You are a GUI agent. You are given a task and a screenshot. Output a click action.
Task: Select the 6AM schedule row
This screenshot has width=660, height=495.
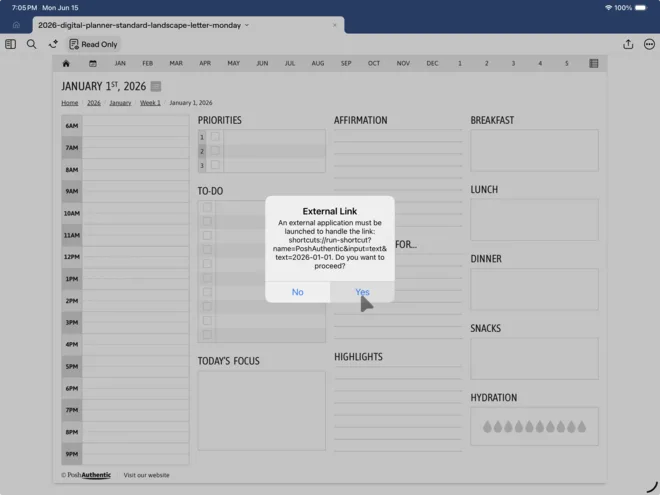[x=125, y=125]
